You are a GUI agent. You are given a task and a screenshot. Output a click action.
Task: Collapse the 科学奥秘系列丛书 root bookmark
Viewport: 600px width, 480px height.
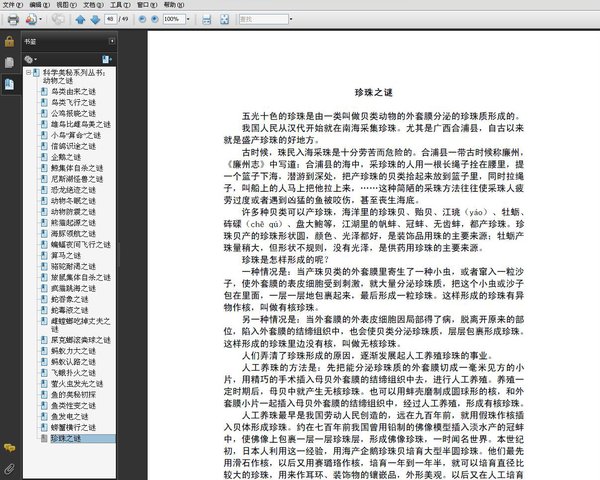point(28,72)
